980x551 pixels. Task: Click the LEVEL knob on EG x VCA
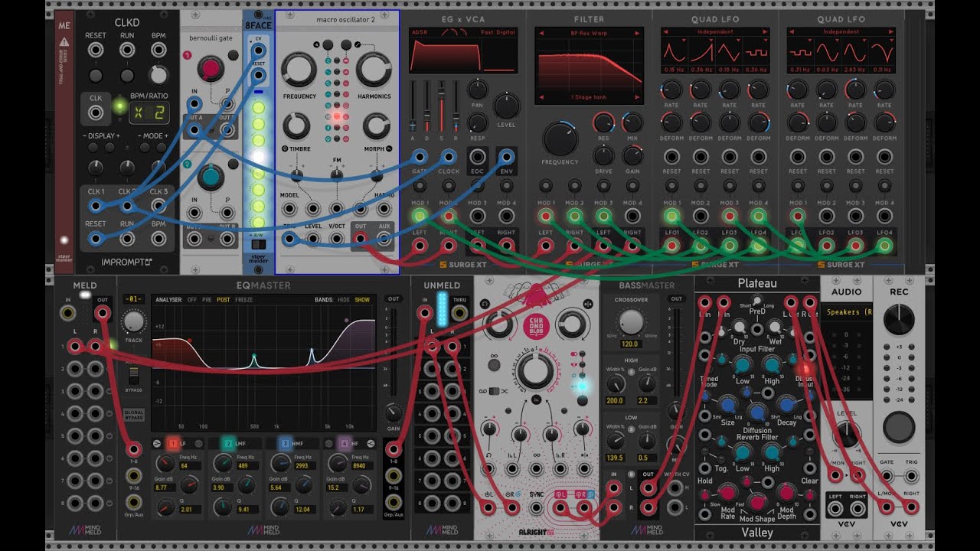(506, 106)
